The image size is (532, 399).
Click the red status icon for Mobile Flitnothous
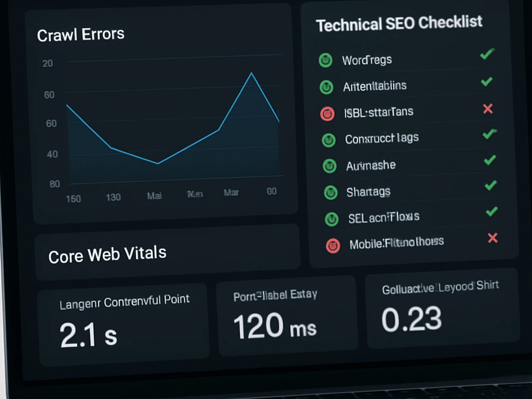(332, 247)
